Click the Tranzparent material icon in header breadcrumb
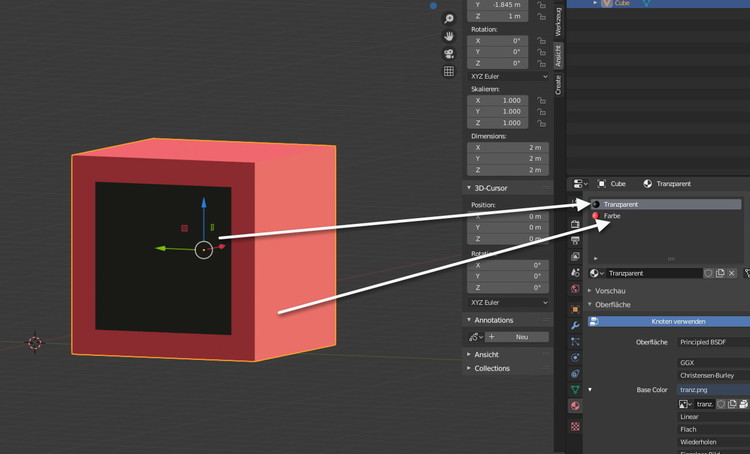 click(648, 184)
